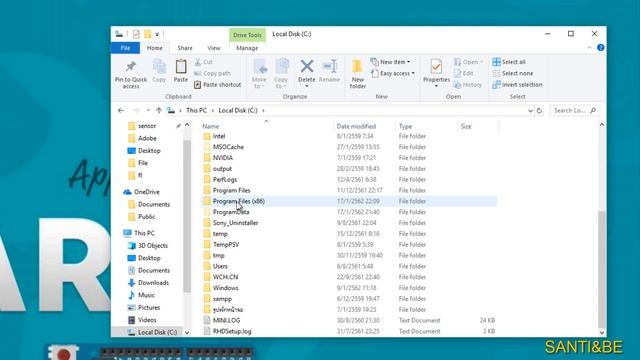Switch to the View ribbon tab
The height and width of the screenshot is (360, 640).
(x=214, y=48)
